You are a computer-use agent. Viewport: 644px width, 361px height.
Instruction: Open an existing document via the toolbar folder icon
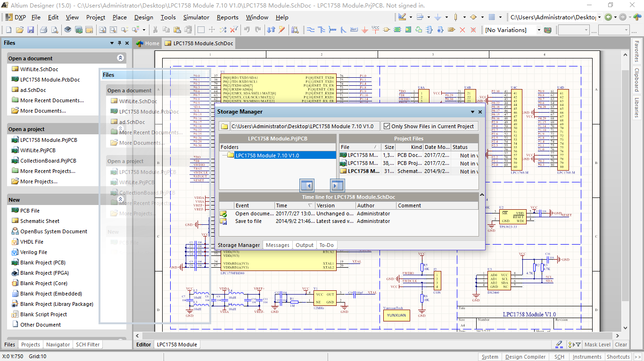pos(19,30)
